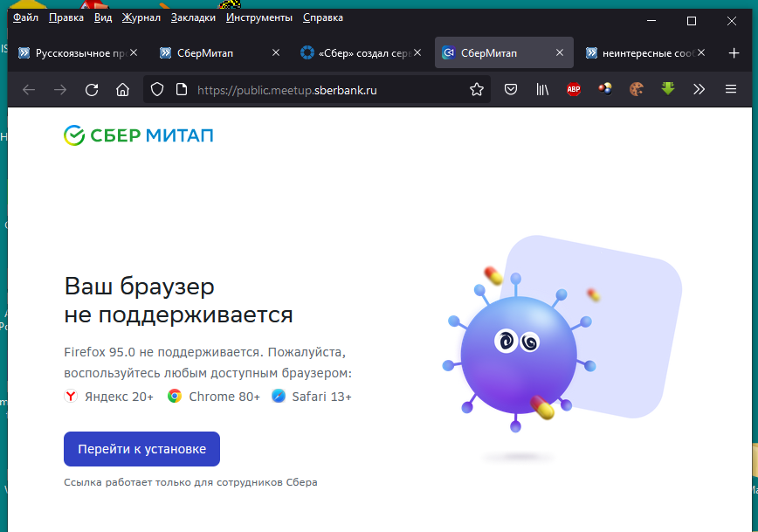Bookmark this page with the star icon
This screenshot has width=758, height=532.
pos(477,89)
